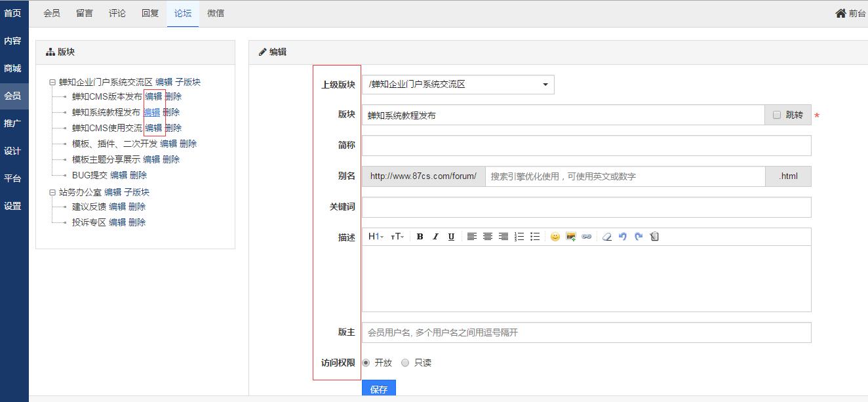Click the 版主 moderator input field
The image size is (868, 402).
pyautogui.click(x=586, y=332)
